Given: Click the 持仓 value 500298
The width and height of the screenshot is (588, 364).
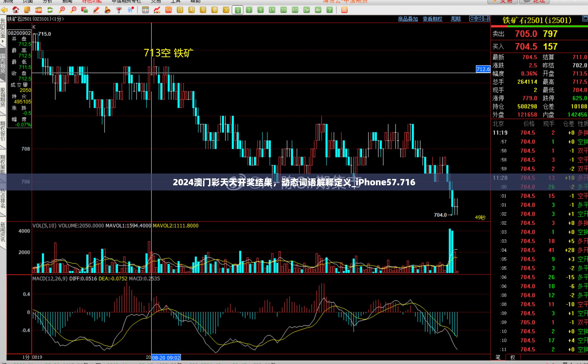Looking at the screenshot, I should [527, 106].
